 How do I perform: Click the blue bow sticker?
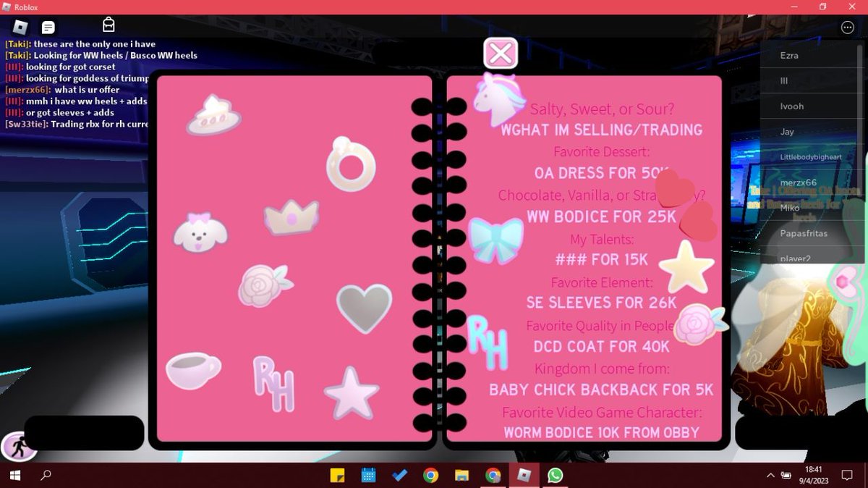tap(495, 240)
